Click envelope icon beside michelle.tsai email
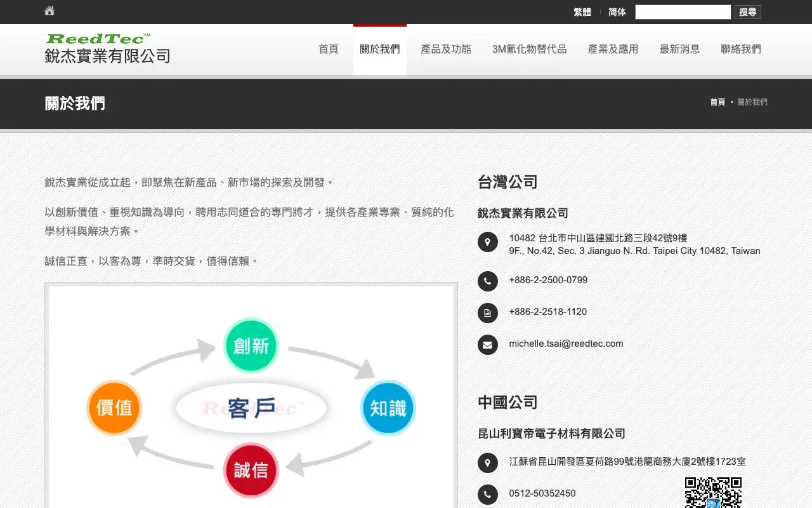The image size is (812, 508). tap(487, 344)
